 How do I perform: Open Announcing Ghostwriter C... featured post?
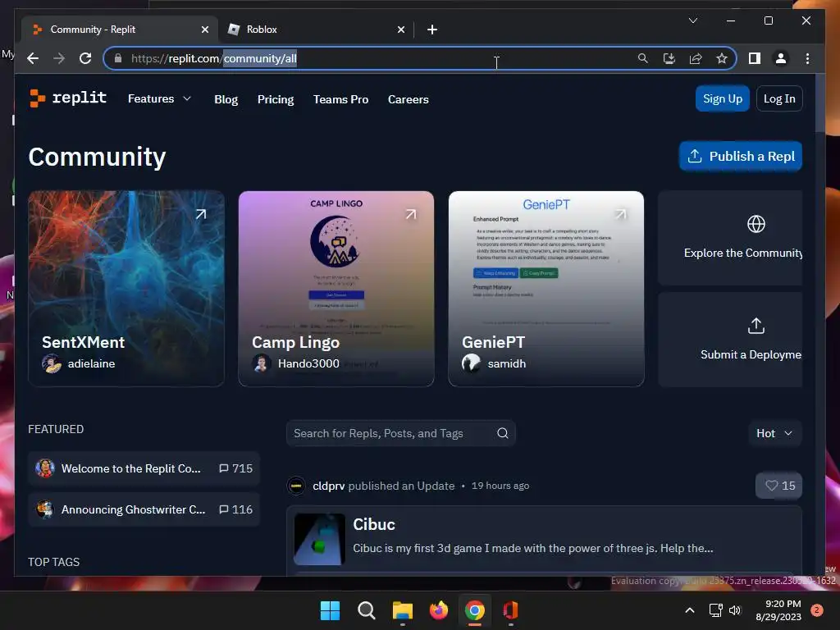144,509
